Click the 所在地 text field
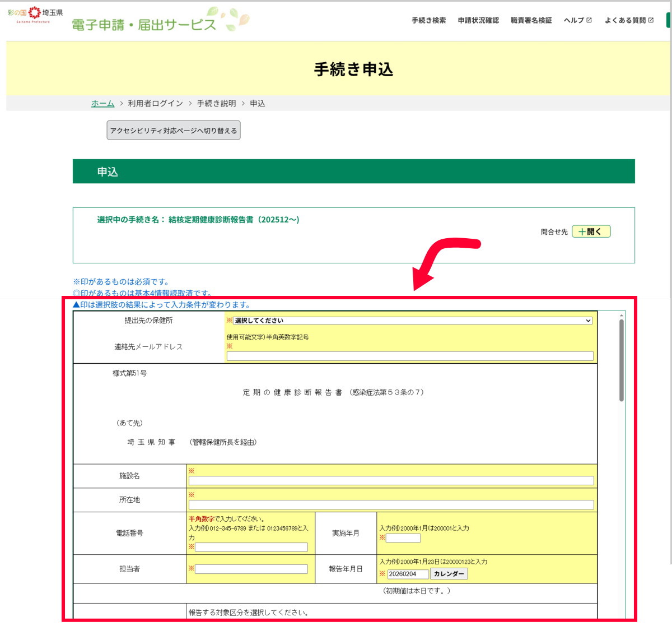The height and width of the screenshot is (626, 672). [391, 504]
